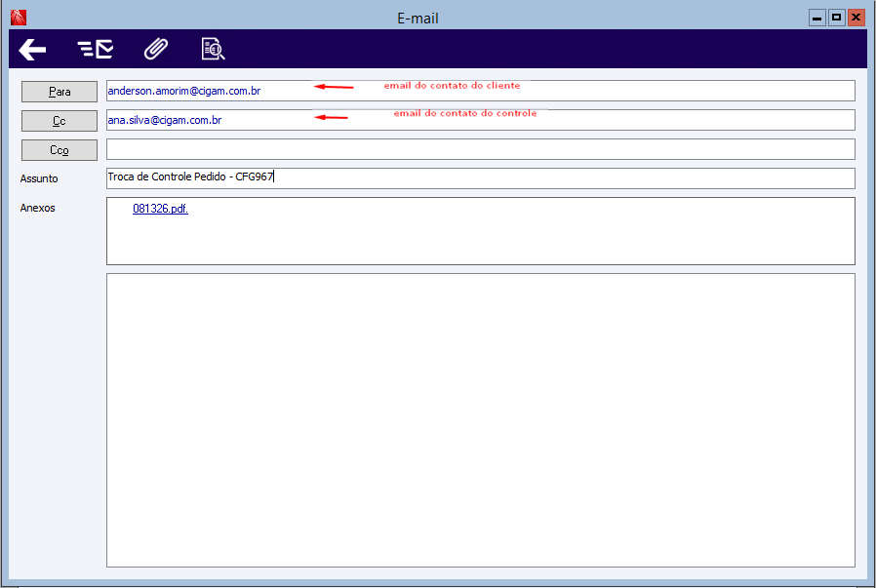Screen dimensions: 876x588
Task: Click the empty Cco input field
Action: tap(481, 149)
